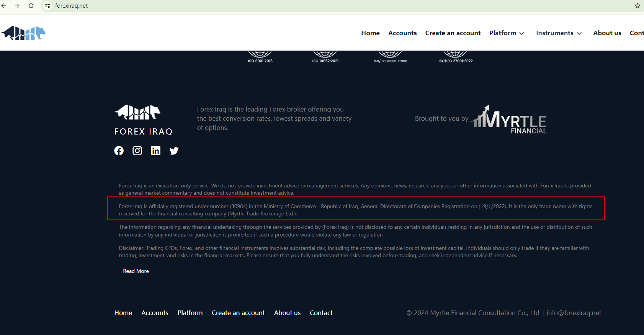Select Create an account in top navigation

click(x=453, y=33)
